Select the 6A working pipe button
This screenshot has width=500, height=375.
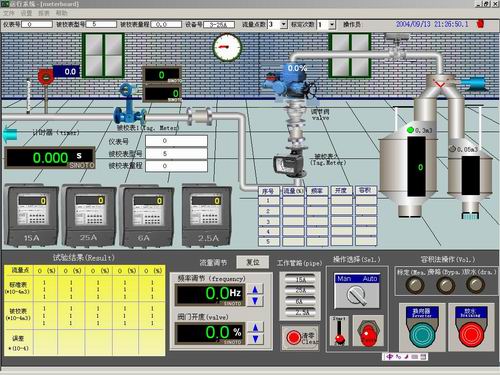pyautogui.click(x=300, y=301)
